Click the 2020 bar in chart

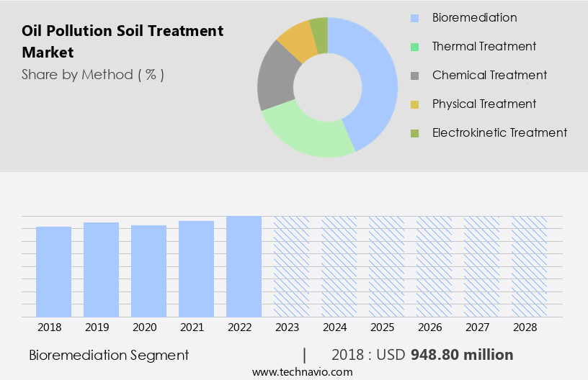[149, 271]
